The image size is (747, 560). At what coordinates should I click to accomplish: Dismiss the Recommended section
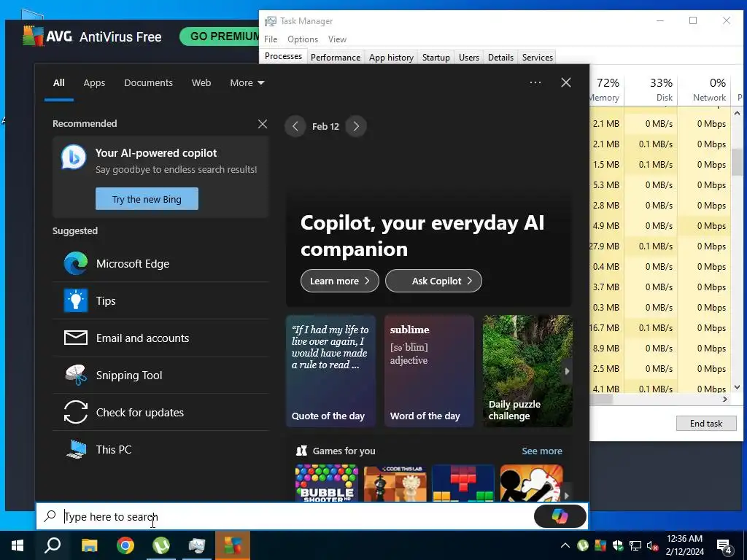[x=263, y=124]
